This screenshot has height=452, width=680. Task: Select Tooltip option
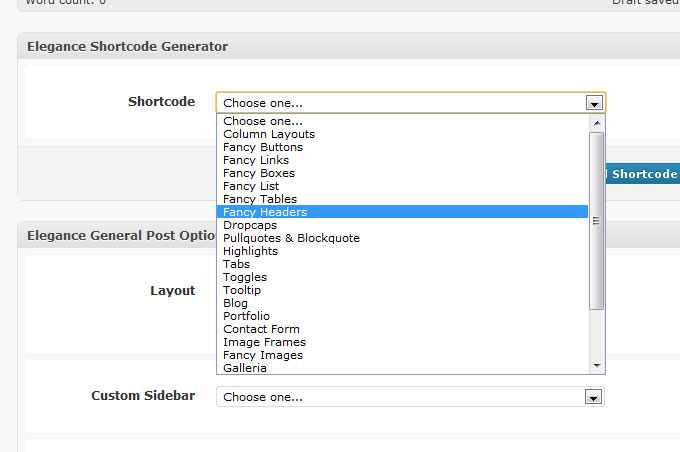point(402,290)
